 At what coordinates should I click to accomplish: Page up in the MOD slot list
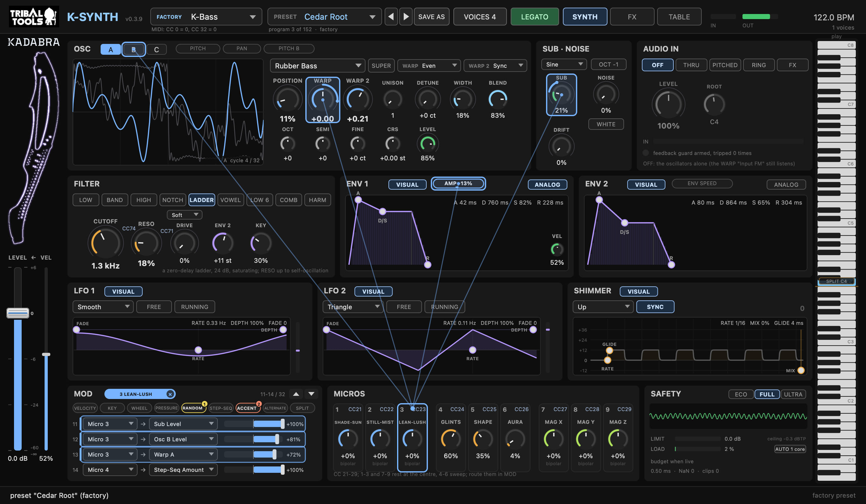(x=296, y=394)
